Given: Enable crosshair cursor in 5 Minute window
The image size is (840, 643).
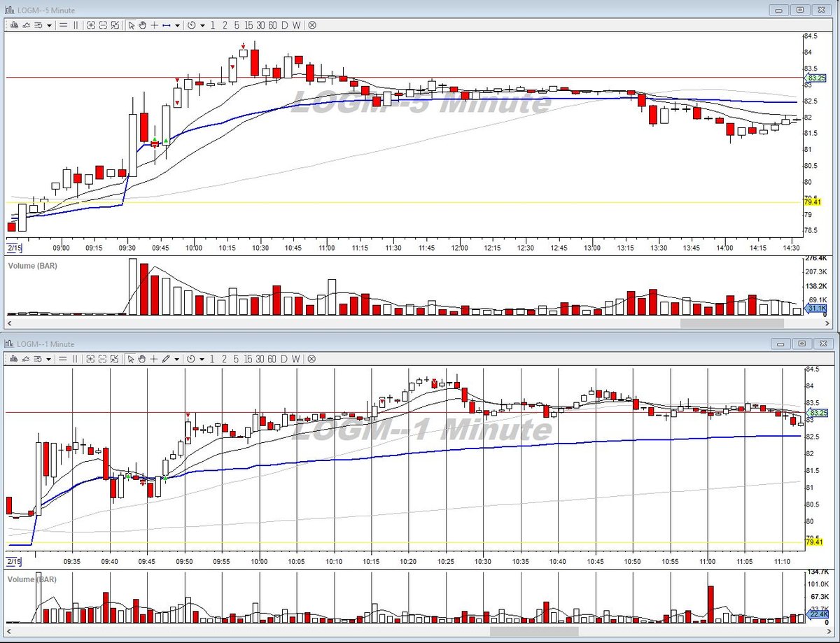Looking at the screenshot, I should (154, 24).
